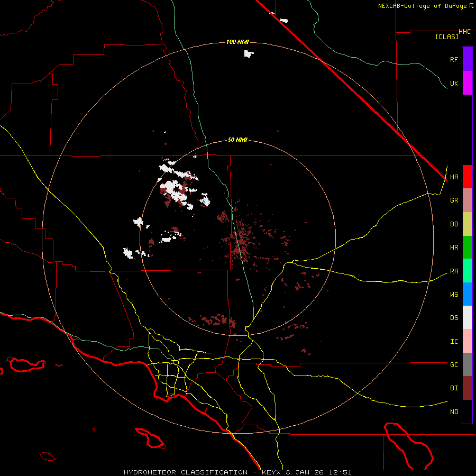This screenshot has width=476, height=476.
Task: Pick the pink IC ice crystals swatch
Action: click(467, 341)
